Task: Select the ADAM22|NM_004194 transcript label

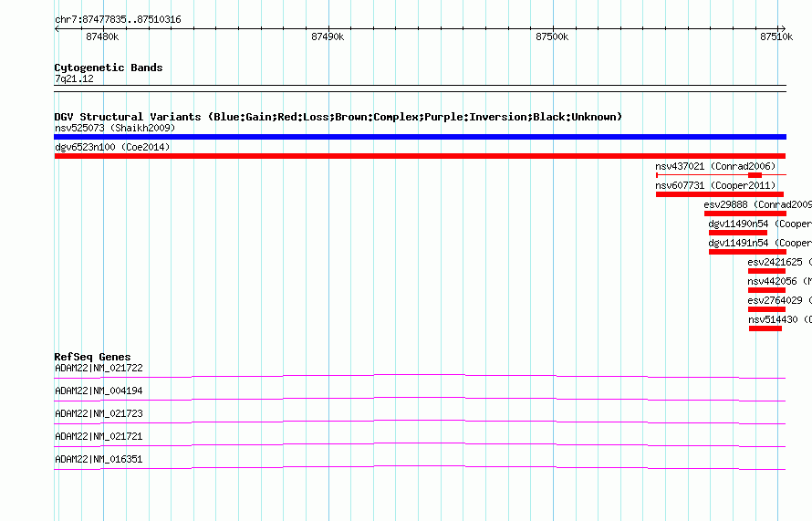Action: (99, 391)
